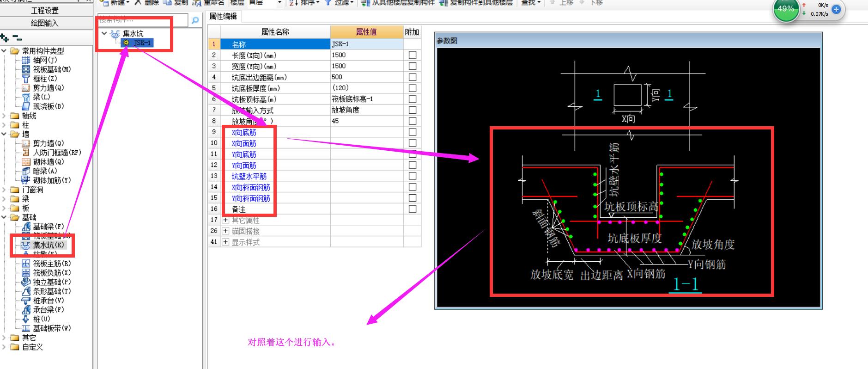Select 人防门框墙(RF) wall component
The height and width of the screenshot is (369, 868).
pyautogui.click(x=57, y=153)
